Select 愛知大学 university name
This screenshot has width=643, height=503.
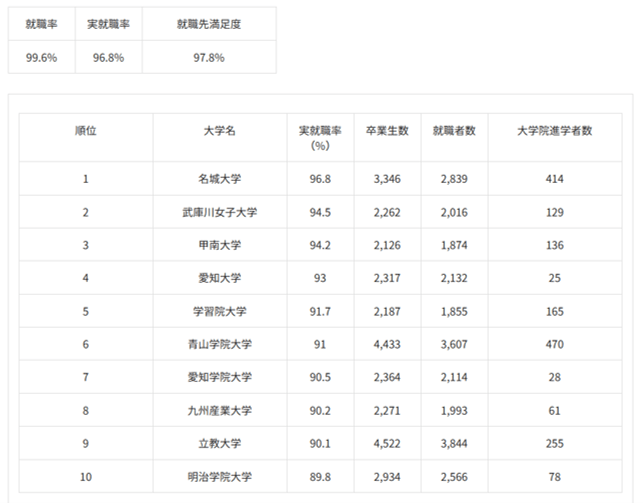(x=220, y=278)
